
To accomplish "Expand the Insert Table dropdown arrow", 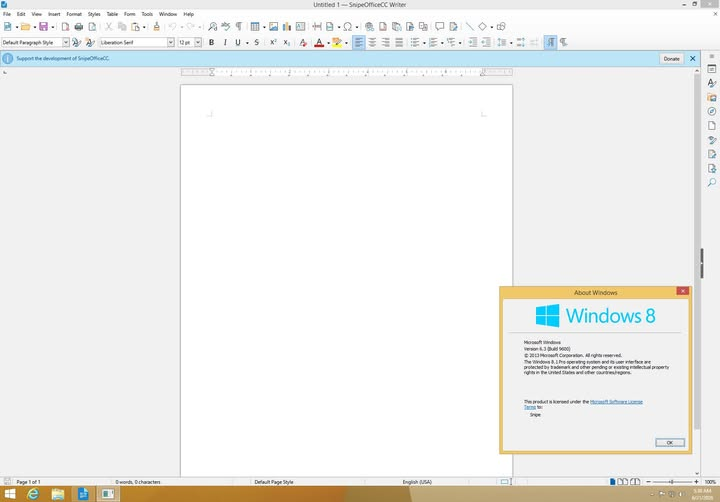I will pos(264,27).
